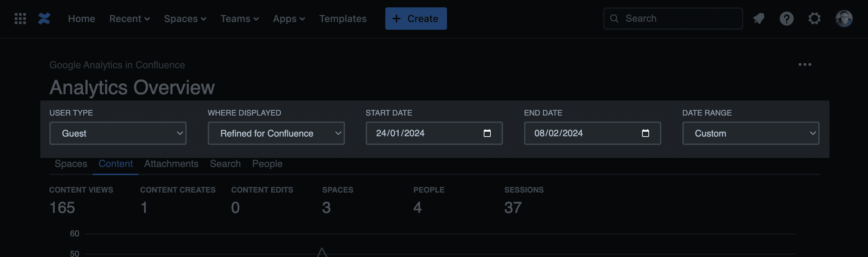
Task: Focus the Search input field
Action: [673, 19]
